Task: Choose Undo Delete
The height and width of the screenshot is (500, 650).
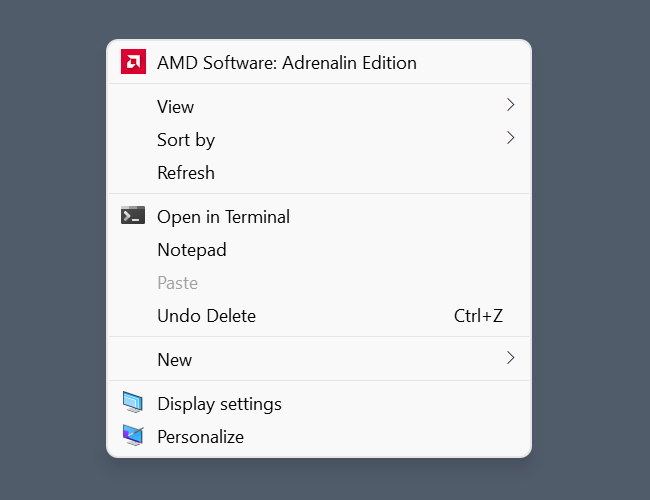Action: (x=206, y=316)
